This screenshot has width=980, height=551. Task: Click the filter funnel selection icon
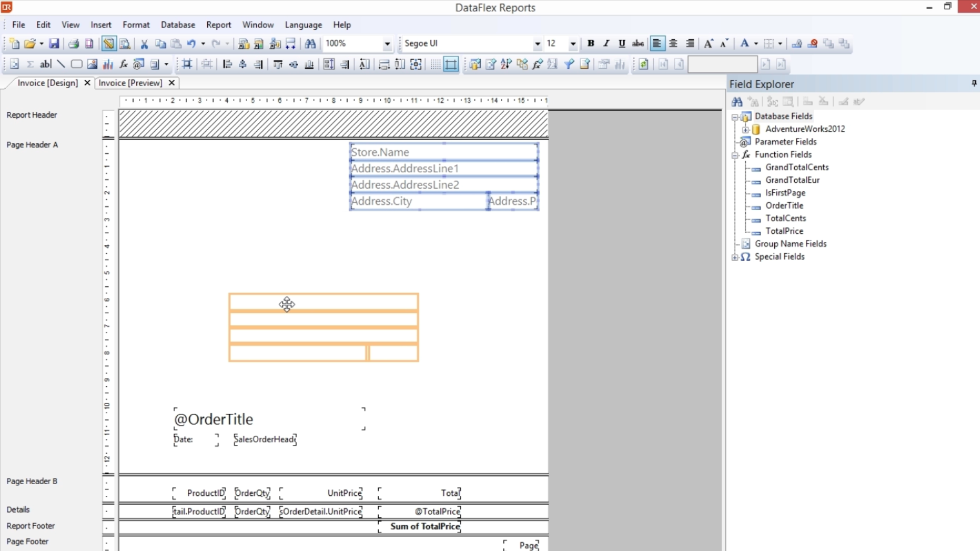(569, 64)
